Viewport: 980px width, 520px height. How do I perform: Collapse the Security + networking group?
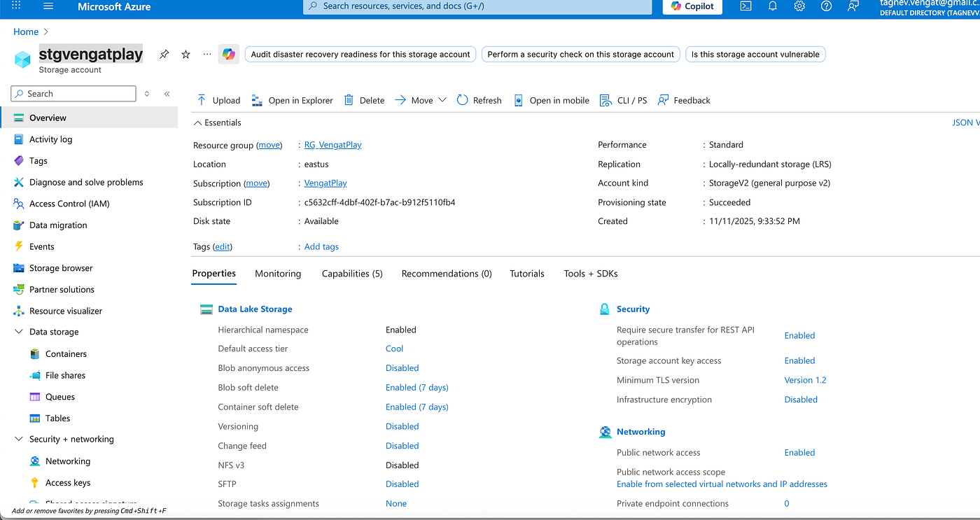[x=19, y=439]
